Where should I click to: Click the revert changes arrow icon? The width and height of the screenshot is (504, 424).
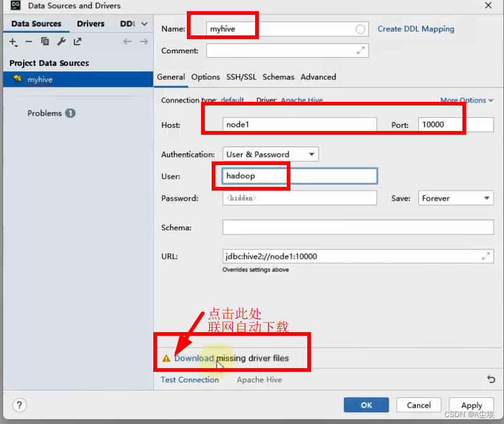click(491, 379)
